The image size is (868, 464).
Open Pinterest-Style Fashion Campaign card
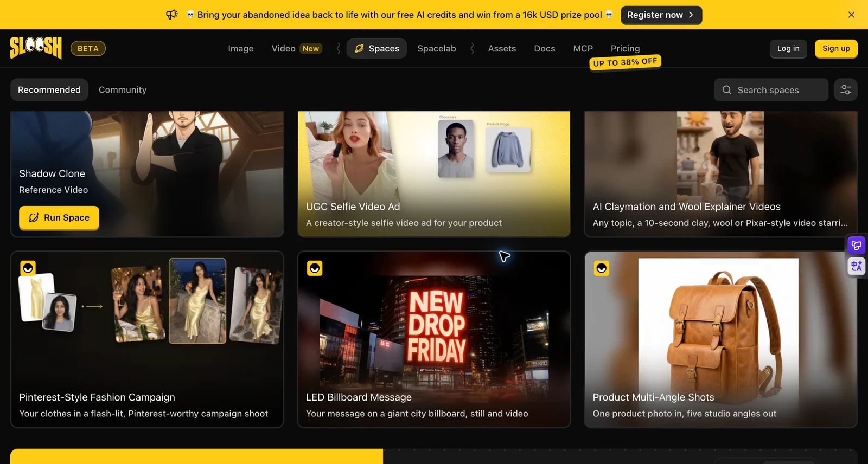pyautogui.click(x=147, y=339)
